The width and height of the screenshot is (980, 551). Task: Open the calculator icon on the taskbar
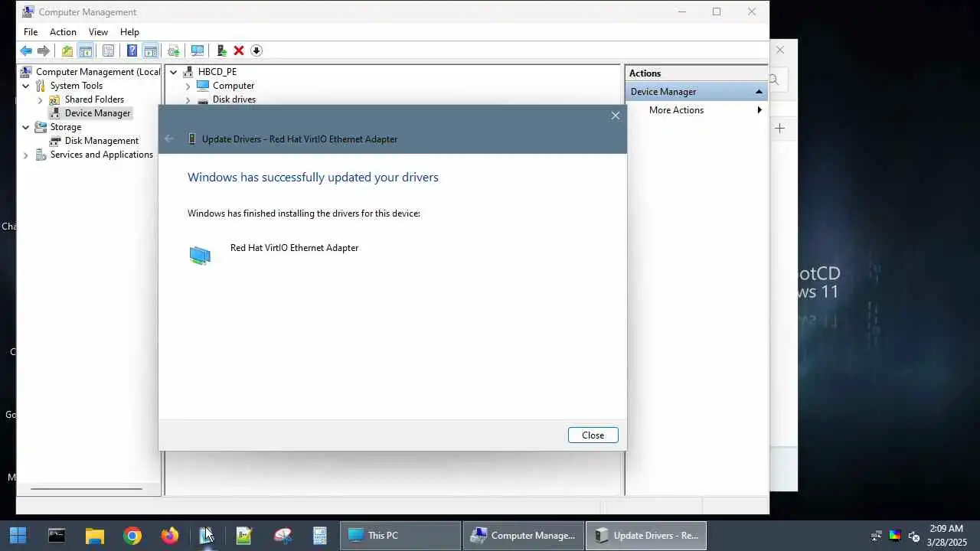[x=320, y=535]
